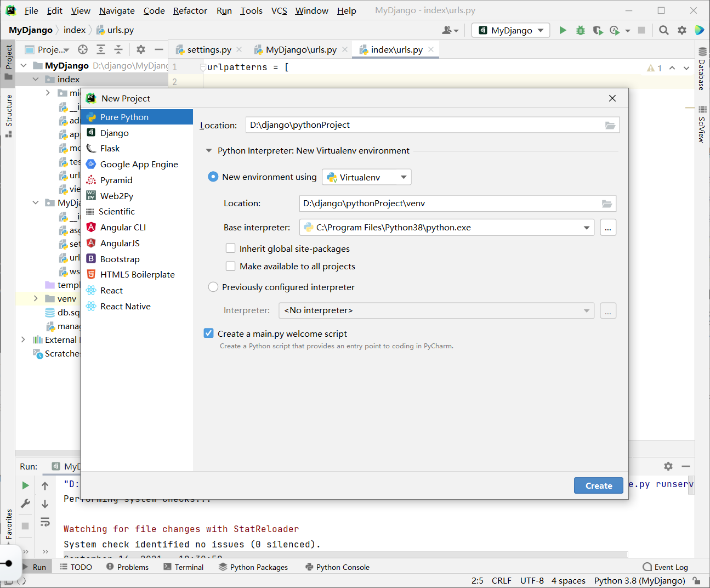
Task: Click the UTF-8 encoding indicator
Action: pos(532,580)
